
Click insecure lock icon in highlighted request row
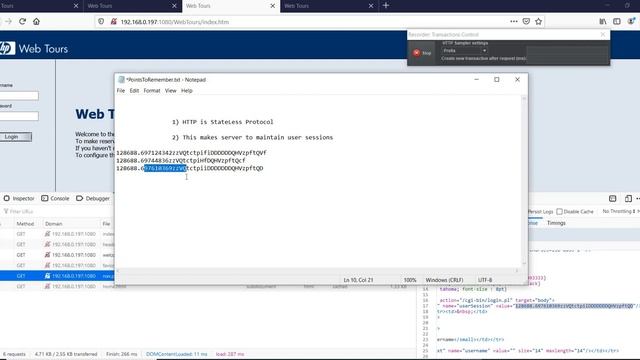click(x=47, y=276)
